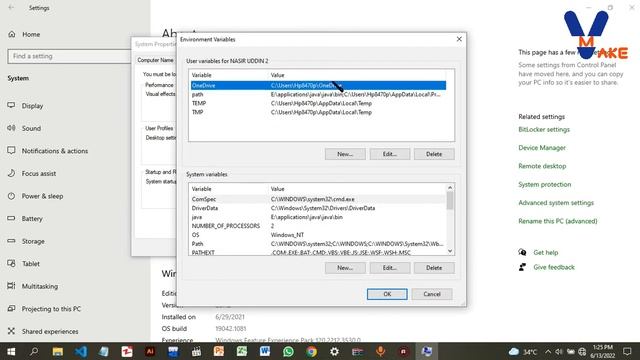
Task: Click the Find a setting search box
Action: (69, 56)
